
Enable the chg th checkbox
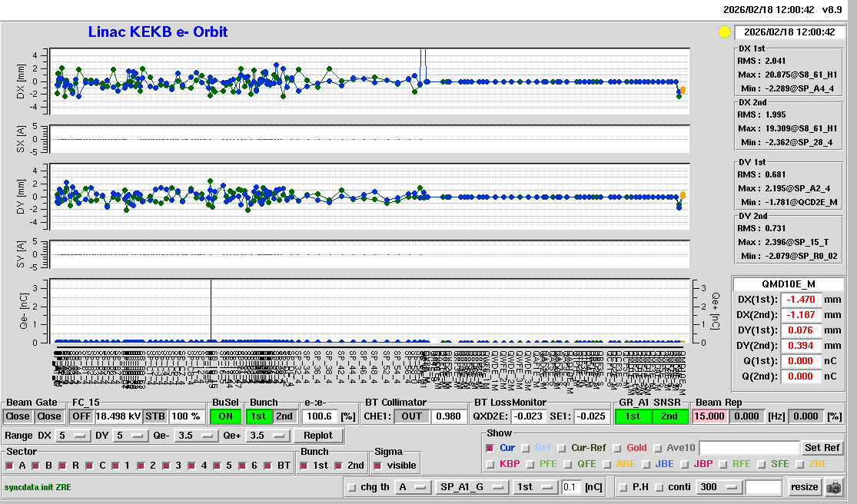[x=352, y=487]
